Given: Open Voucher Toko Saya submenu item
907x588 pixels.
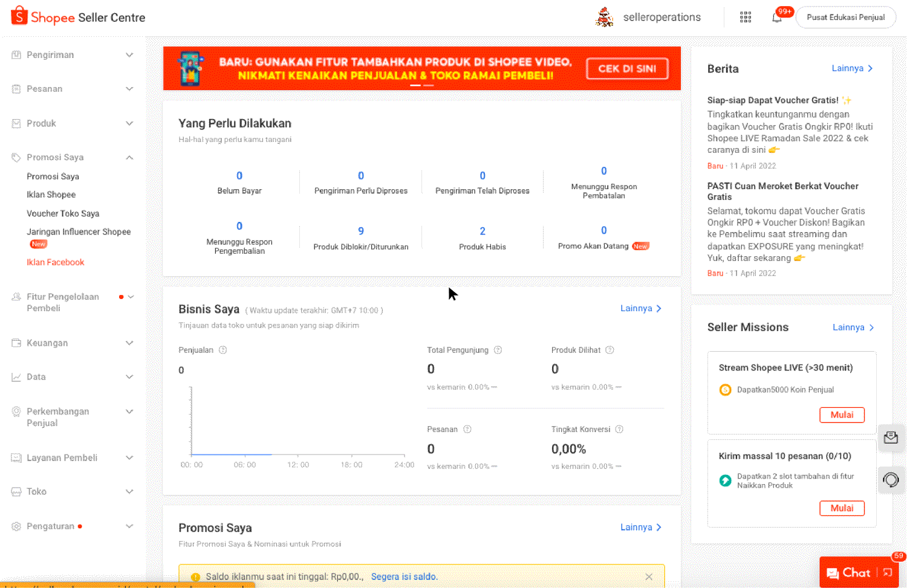Looking at the screenshot, I should [x=63, y=213].
